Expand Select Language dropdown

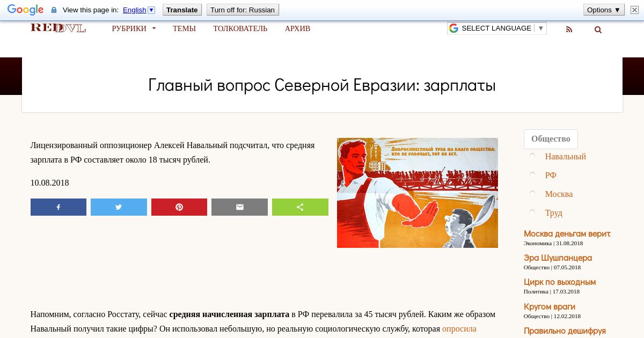(496, 28)
